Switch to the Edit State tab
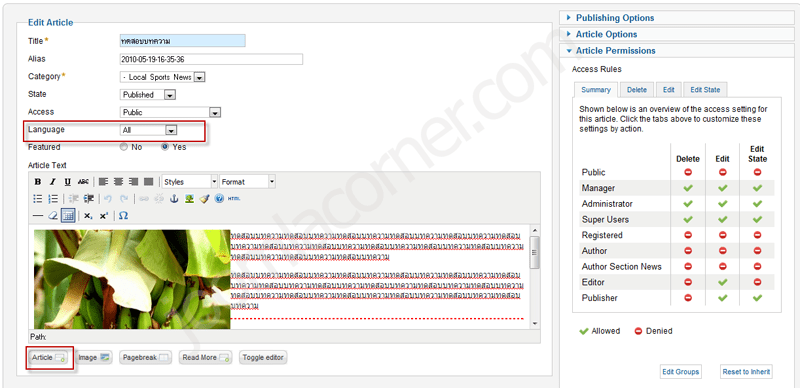Screen dimensions: 800x388 [705, 90]
